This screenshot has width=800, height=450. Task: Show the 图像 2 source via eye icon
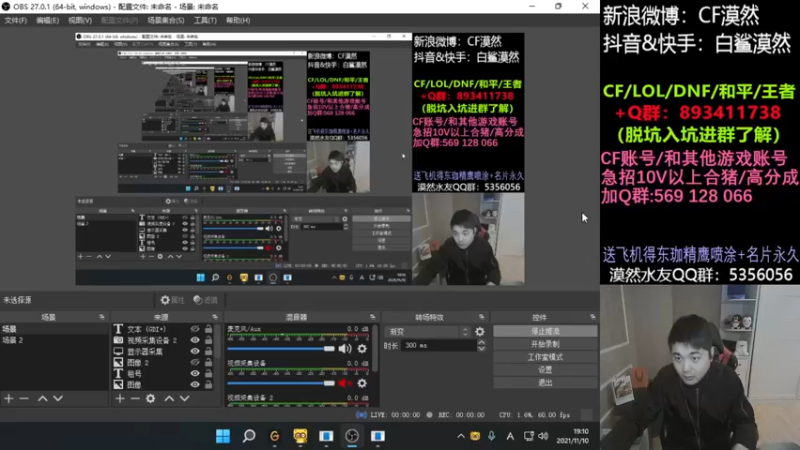[195, 362]
